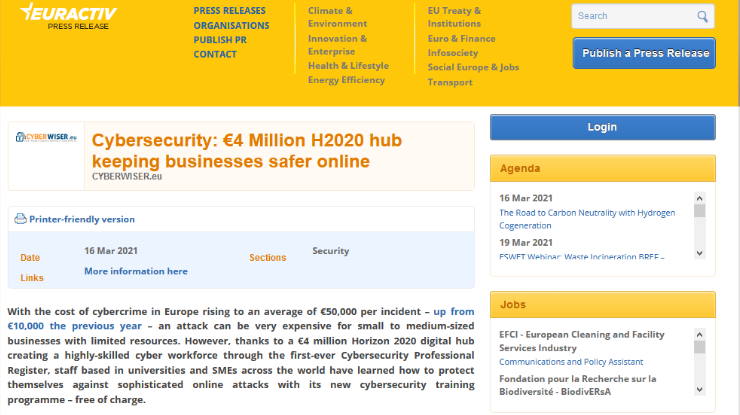Open the Road to Carbon Neutrality event link

(587, 219)
